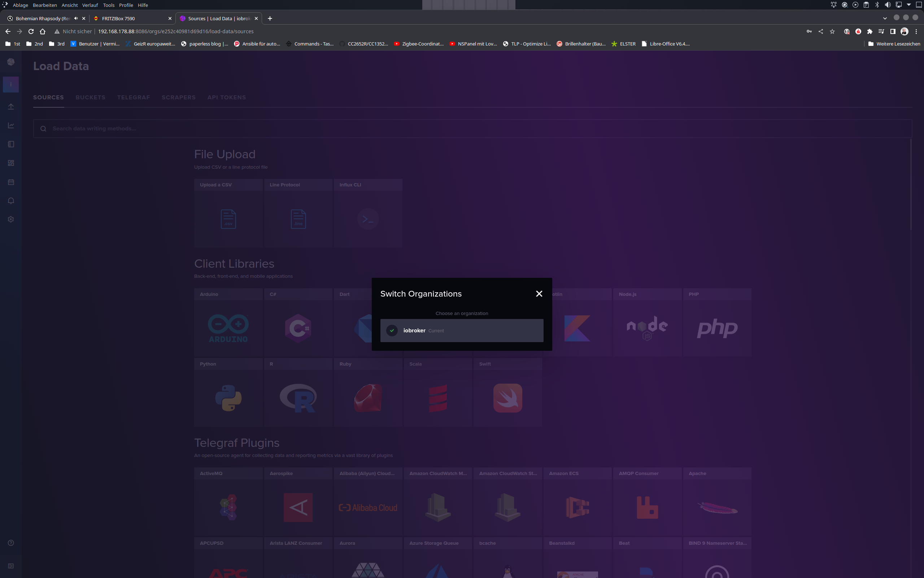The width and height of the screenshot is (924, 578).
Task: Open the 2nd bookmarks folder
Action: pyautogui.click(x=34, y=44)
